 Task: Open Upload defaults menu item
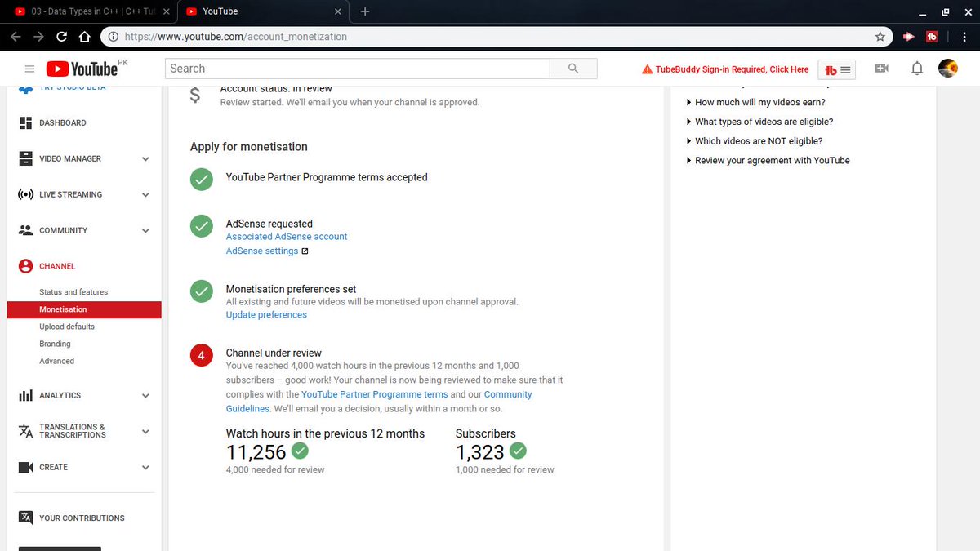coord(67,327)
